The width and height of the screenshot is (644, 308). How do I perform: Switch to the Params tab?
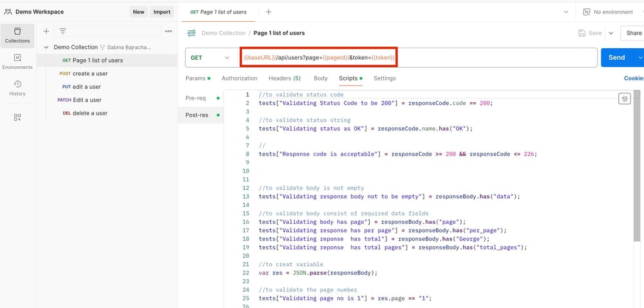[x=198, y=78]
